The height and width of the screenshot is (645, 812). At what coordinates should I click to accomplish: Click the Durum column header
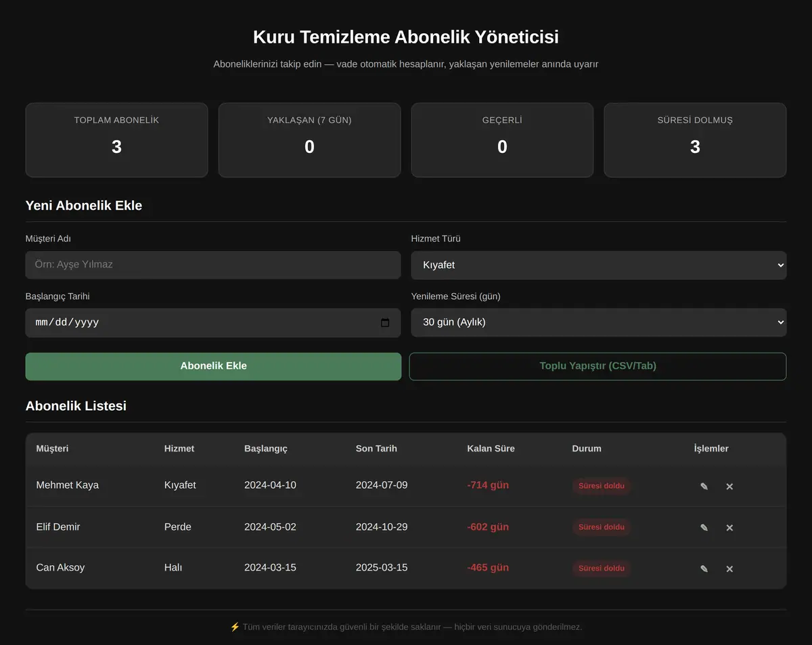[x=587, y=449]
